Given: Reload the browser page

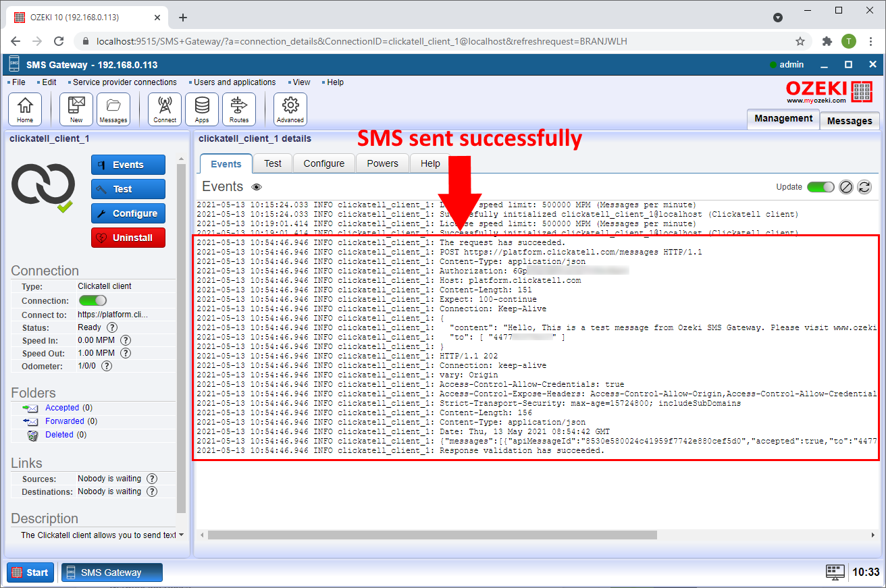Looking at the screenshot, I should 59,41.
